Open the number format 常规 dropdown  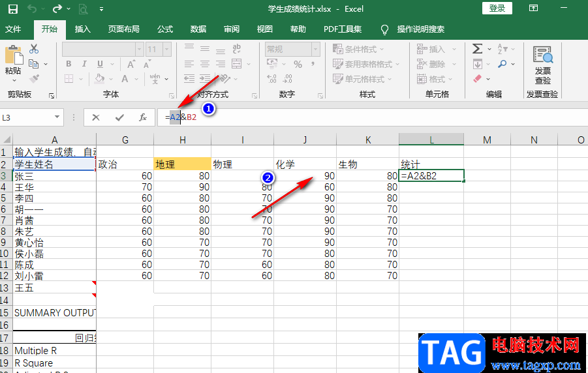[316, 49]
